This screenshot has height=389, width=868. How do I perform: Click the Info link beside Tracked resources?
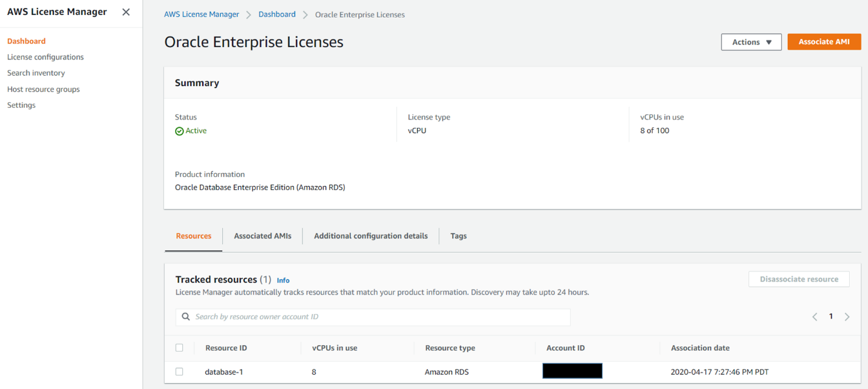(x=283, y=280)
